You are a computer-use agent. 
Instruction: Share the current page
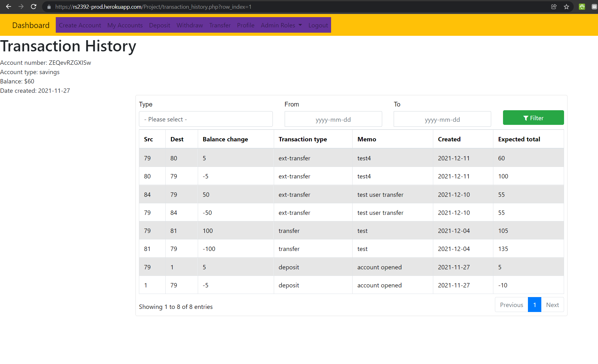[554, 7]
